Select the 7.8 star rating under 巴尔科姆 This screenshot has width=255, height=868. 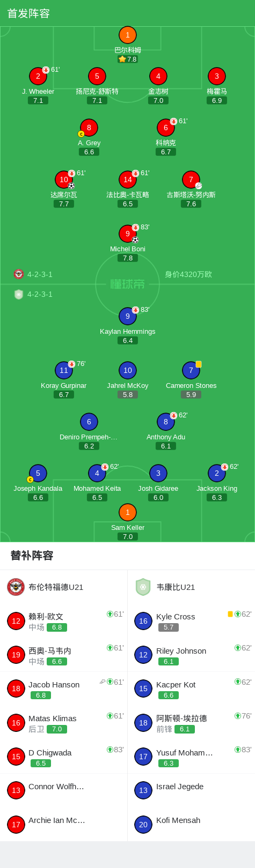click(128, 59)
